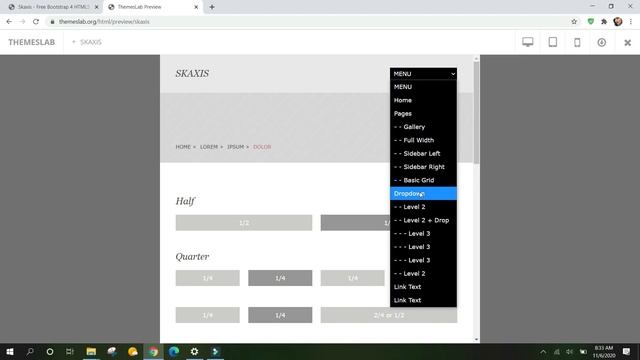Click the download theme icon

pos(602,42)
